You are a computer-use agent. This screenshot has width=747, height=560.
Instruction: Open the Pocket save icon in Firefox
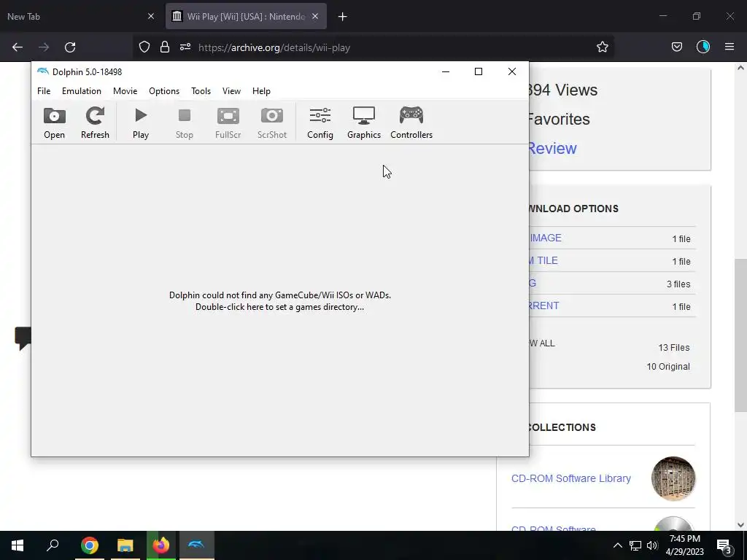point(676,47)
